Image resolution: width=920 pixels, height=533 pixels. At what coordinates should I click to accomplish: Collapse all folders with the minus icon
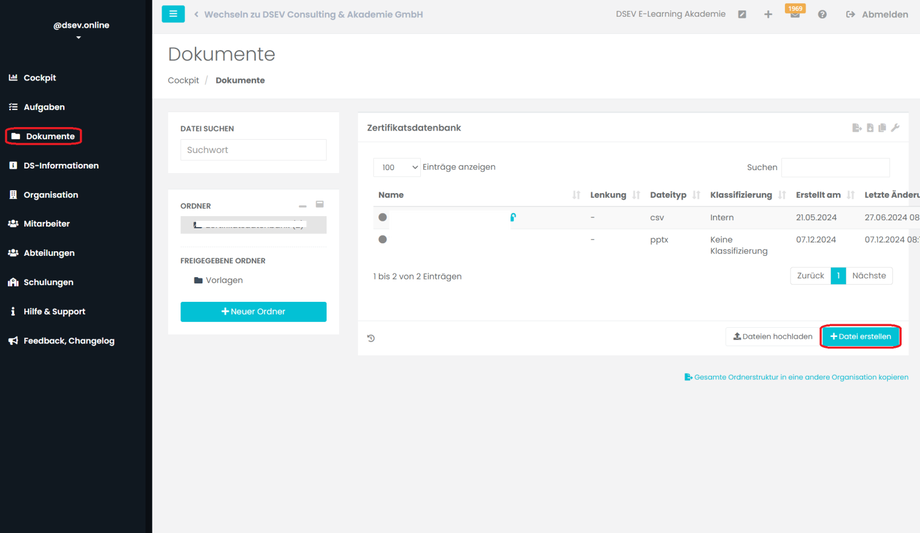tap(302, 205)
